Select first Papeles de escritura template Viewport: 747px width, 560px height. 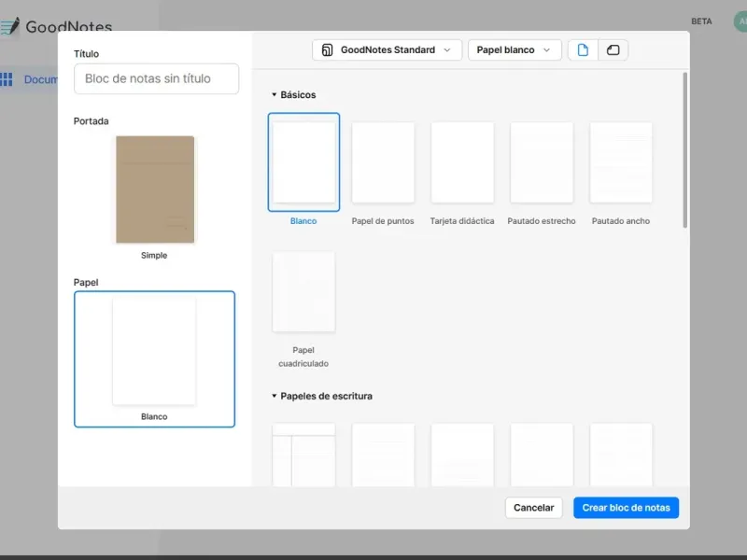303,455
